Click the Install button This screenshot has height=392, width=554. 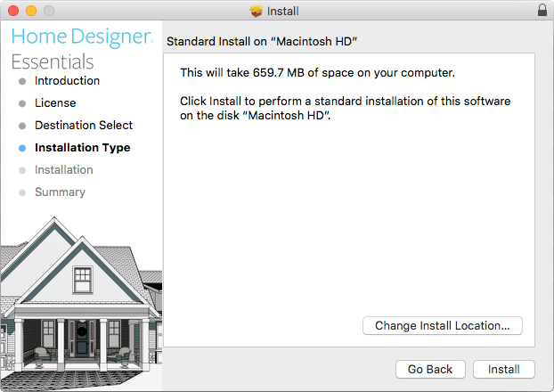pyautogui.click(x=503, y=370)
